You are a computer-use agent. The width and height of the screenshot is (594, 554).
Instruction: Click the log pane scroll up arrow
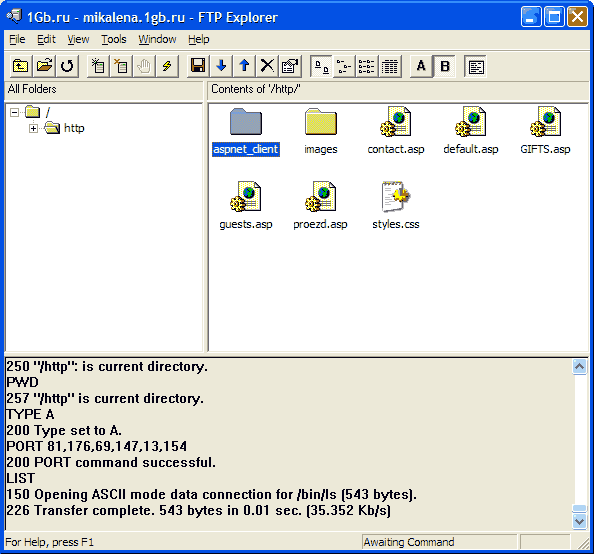pos(580,366)
